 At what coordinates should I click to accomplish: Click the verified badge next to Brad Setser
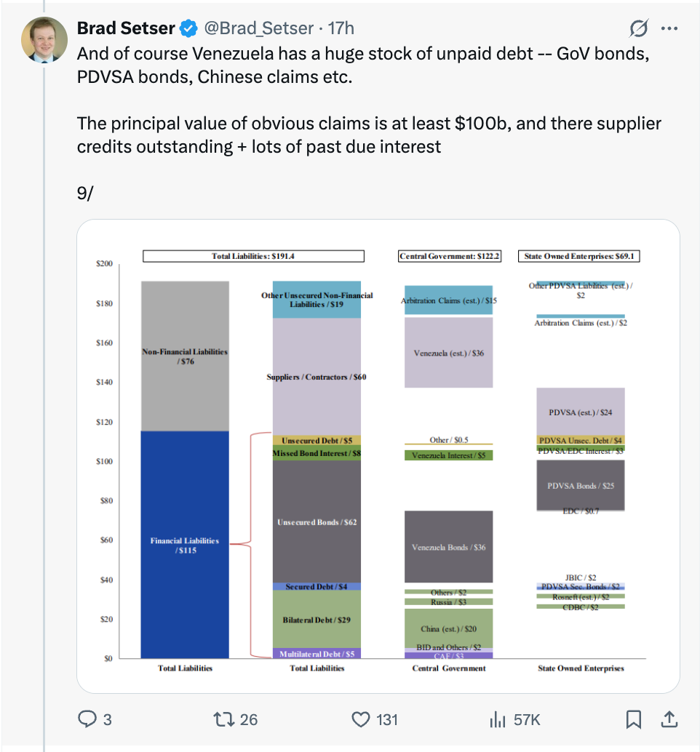(x=187, y=28)
